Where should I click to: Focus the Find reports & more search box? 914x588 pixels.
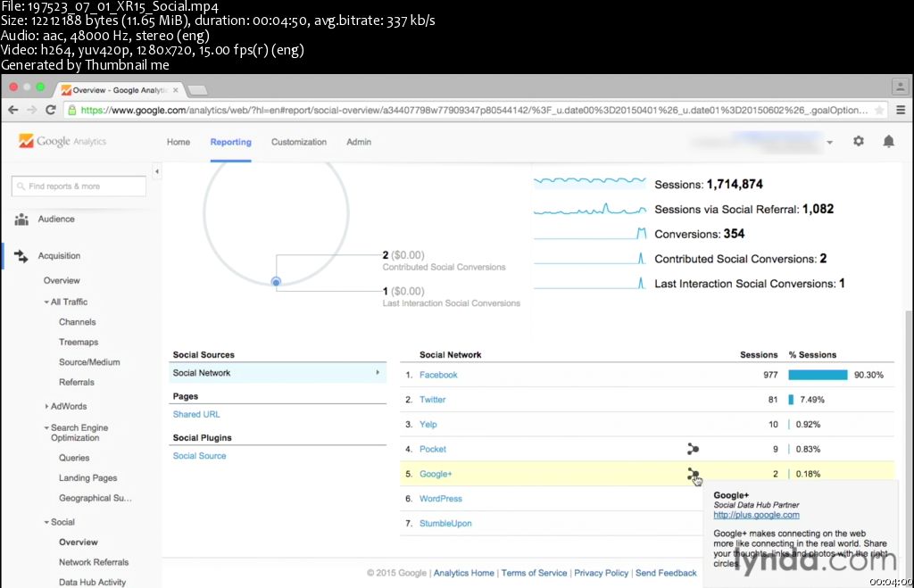[79, 186]
